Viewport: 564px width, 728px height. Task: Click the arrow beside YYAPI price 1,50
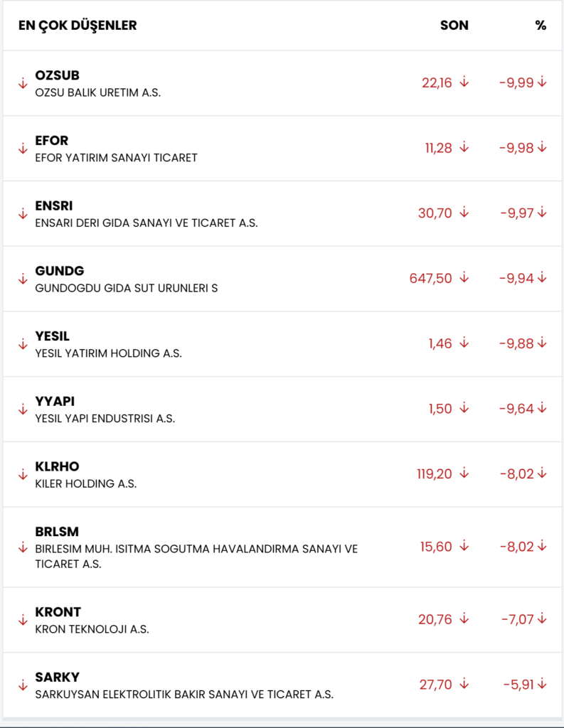click(464, 408)
